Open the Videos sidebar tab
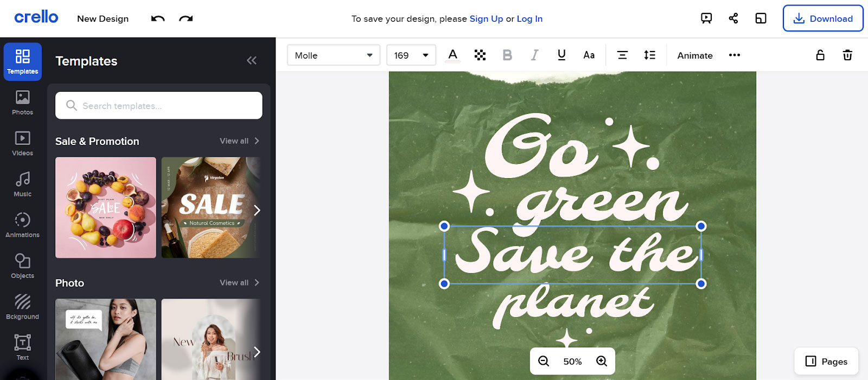 click(23, 143)
